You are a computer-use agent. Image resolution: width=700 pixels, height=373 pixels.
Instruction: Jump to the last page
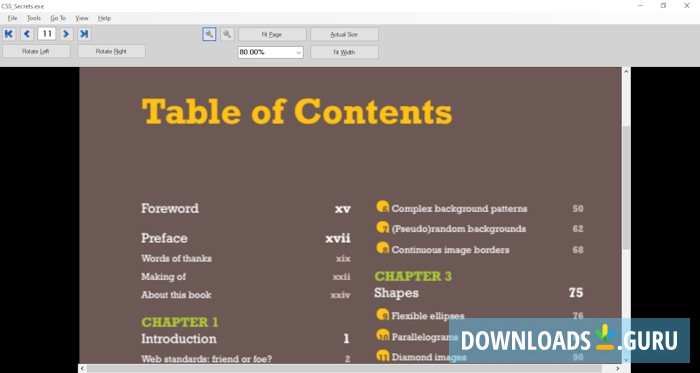tap(84, 34)
